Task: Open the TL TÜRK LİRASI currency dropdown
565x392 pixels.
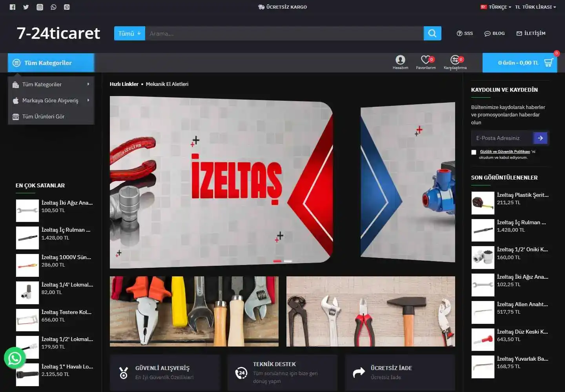Action: 536,7
